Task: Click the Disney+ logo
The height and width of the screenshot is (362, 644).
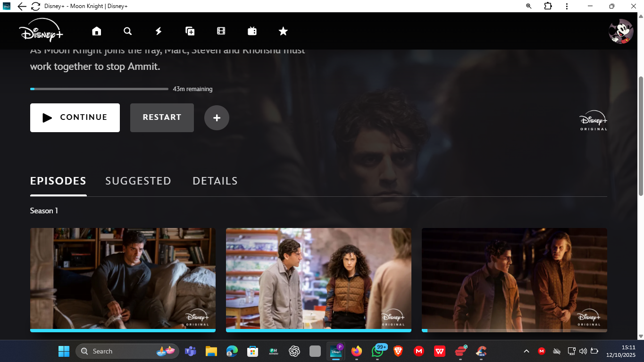Action: point(41,30)
